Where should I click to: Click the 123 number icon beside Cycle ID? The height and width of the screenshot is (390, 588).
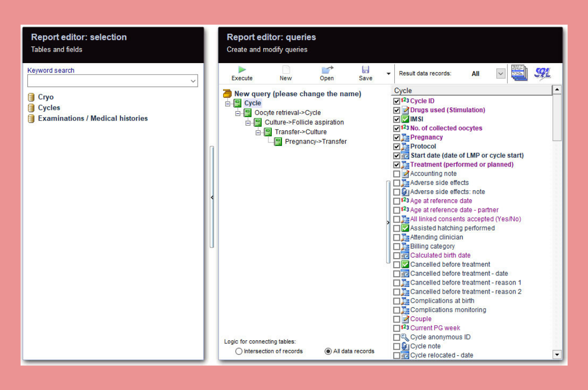405,101
